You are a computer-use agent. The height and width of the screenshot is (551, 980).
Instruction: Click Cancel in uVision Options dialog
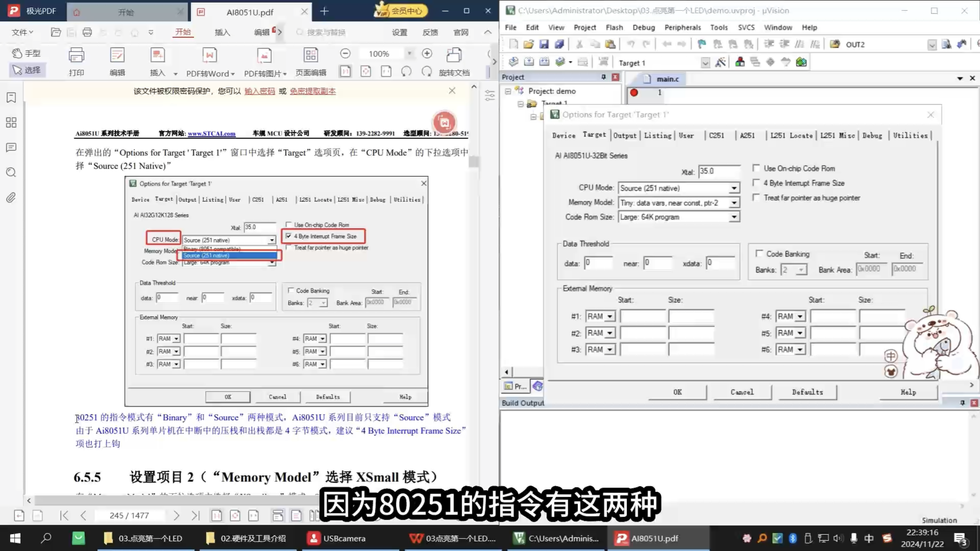point(742,392)
